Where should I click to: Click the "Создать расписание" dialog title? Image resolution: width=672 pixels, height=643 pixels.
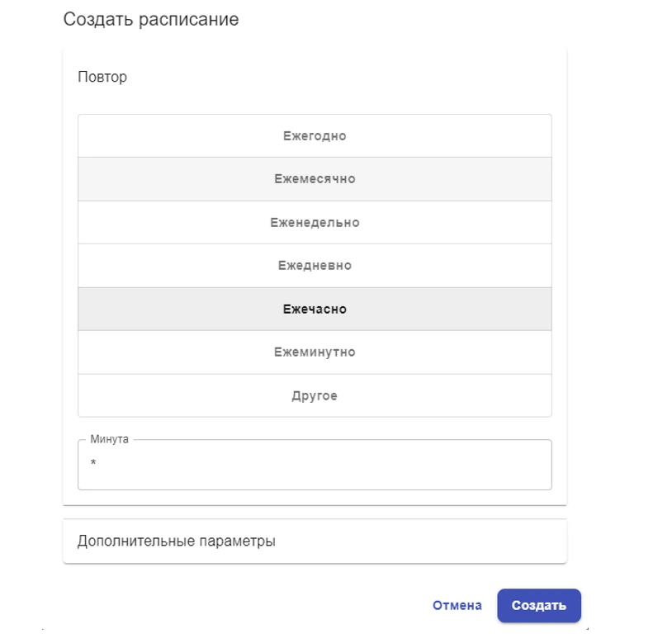[151, 18]
